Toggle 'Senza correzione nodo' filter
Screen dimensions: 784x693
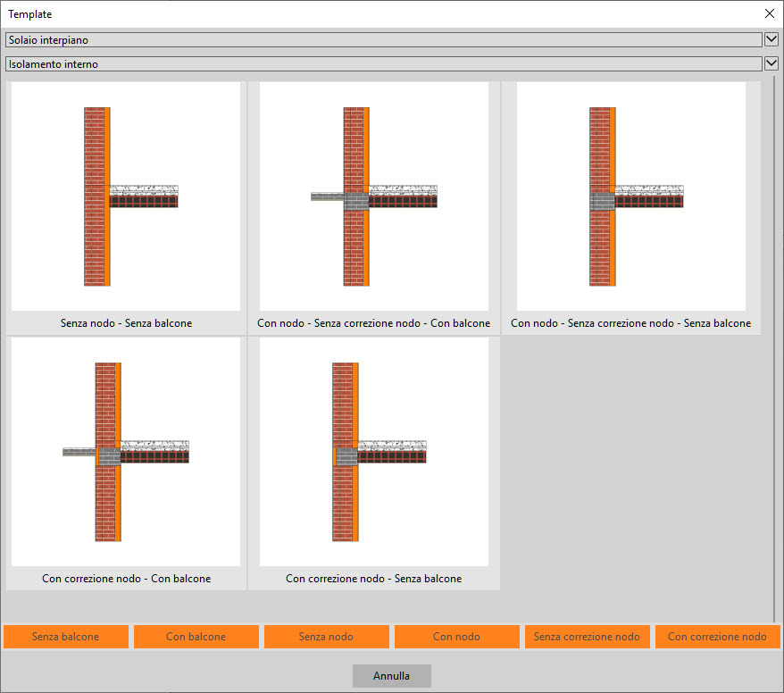coord(588,637)
